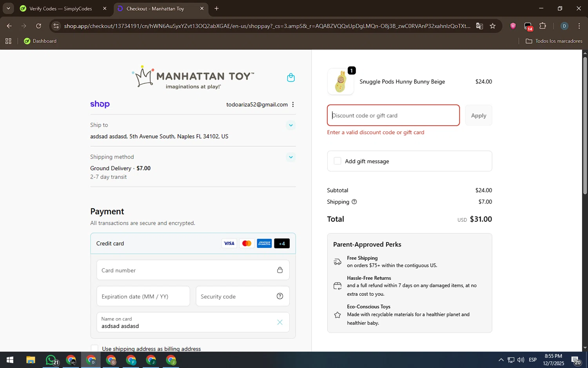Click the address bar URL
The image size is (588, 368).
[x=267, y=26]
